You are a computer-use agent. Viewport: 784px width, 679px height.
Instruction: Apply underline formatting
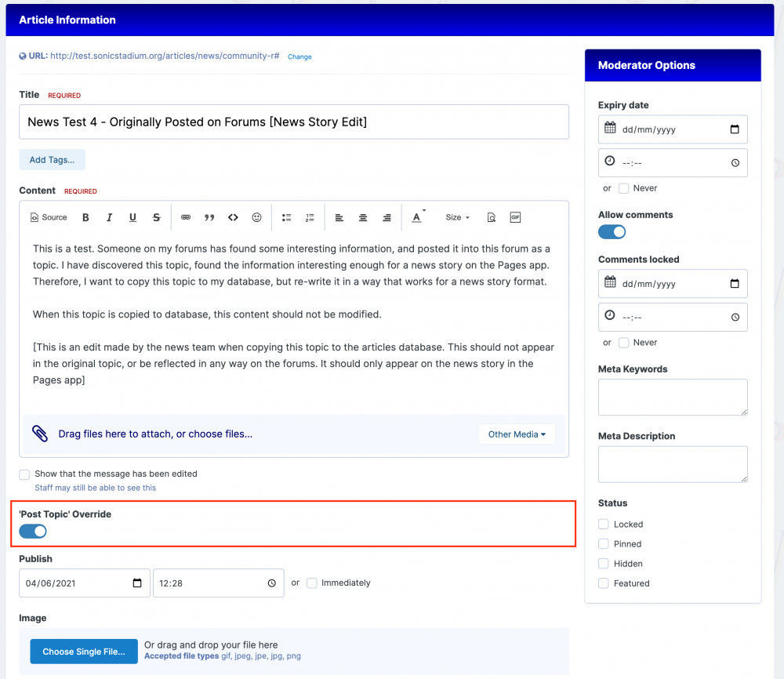click(132, 217)
